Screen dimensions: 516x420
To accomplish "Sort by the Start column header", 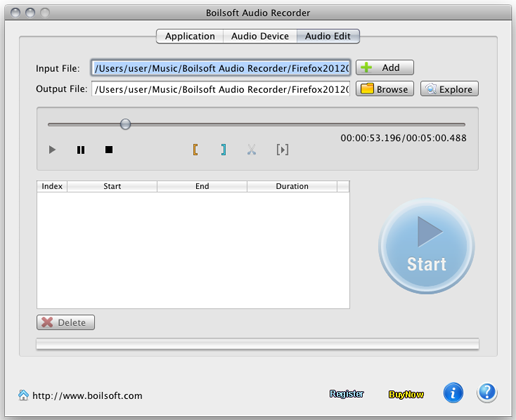I will [x=112, y=186].
